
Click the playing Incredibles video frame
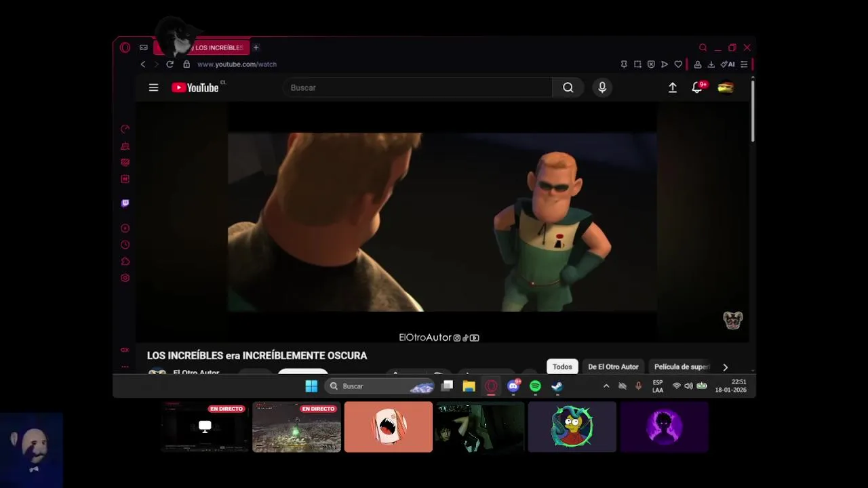click(442, 222)
